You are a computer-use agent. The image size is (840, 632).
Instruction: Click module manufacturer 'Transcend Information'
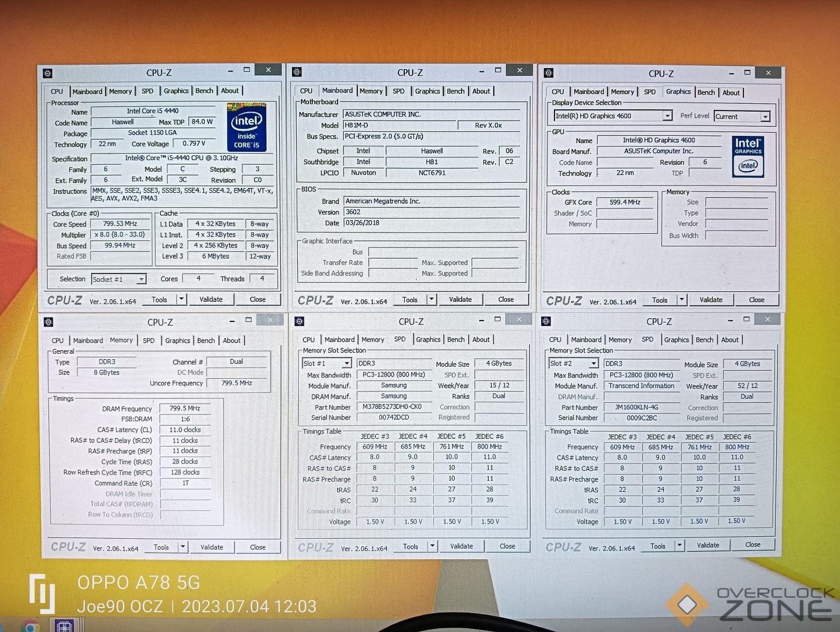point(641,386)
